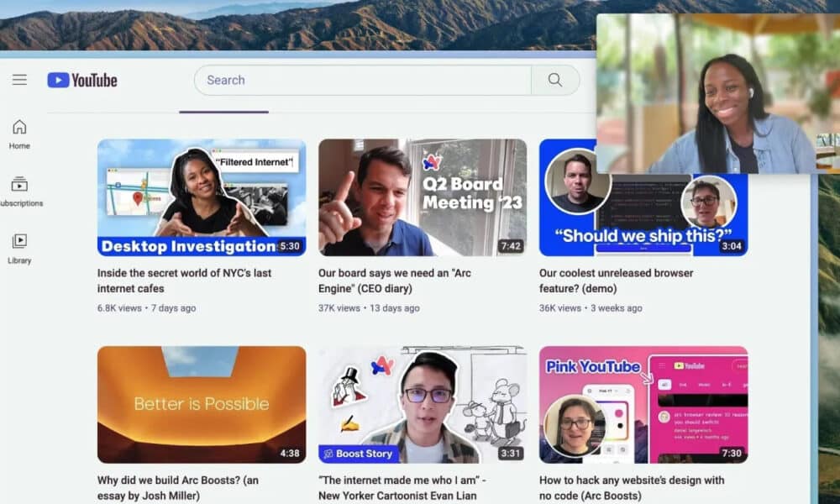This screenshot has width=840, height=504.
Task: Click the "37K views • 13 days ago" text
Action: point(369,308)
